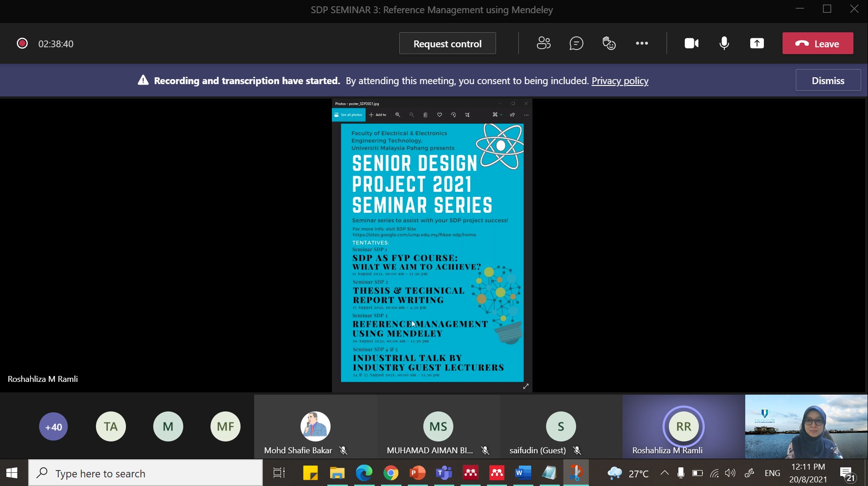Open the Privacy policy link

coord(620,80)
